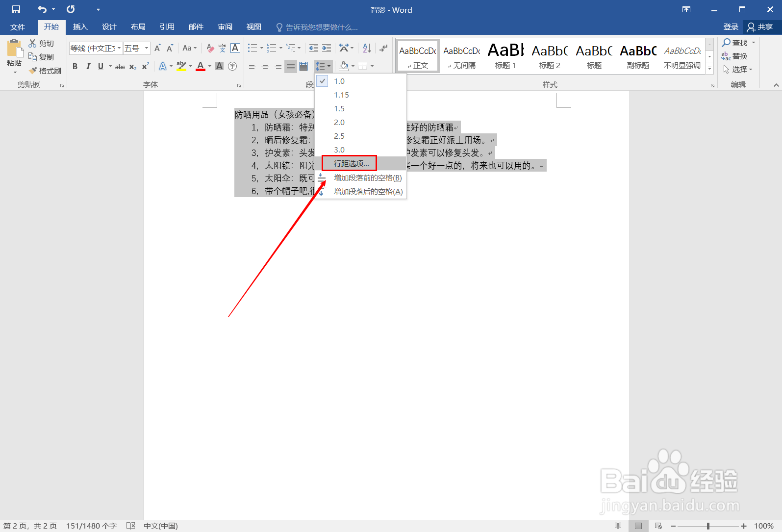The height and width of the screenshot is (532, 782).
Task: Expand the Change Case (Aa) dropdown
Action: (x=189, y=48)
